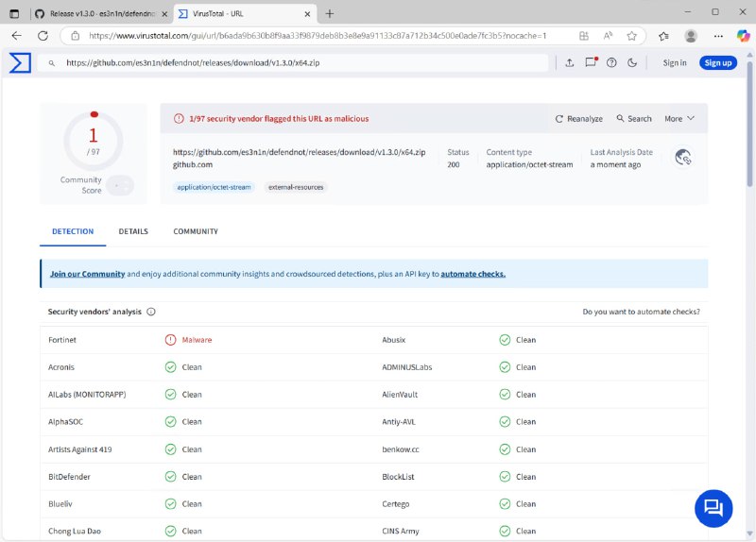Expand the More dropdown
Image resolution: width=756 pixels, height=542 pixels.
pyautogui.click(x=679, y=119)
